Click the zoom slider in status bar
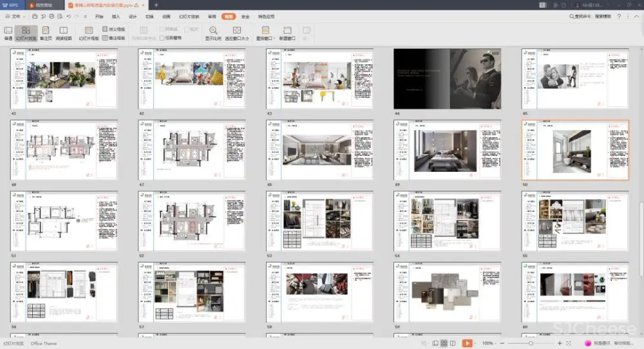The width and height of the screenshot is (644, 349). click(x=531, y=343)
